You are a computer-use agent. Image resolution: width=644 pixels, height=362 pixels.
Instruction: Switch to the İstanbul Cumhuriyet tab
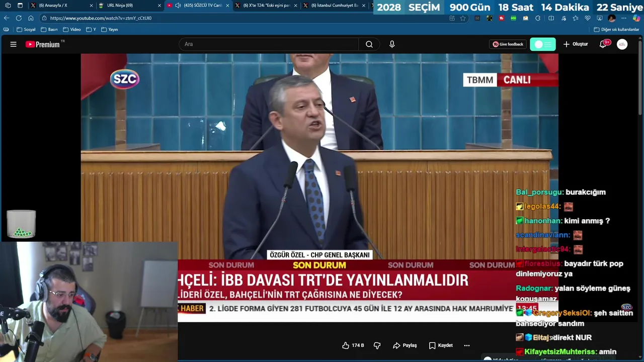pos(335,6)
